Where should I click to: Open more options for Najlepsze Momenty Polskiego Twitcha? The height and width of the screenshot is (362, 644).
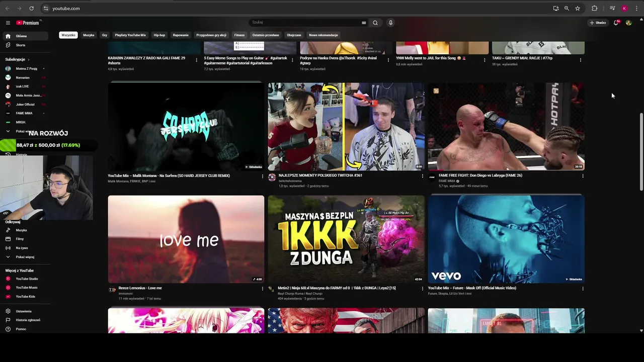(x=422, y=176)
